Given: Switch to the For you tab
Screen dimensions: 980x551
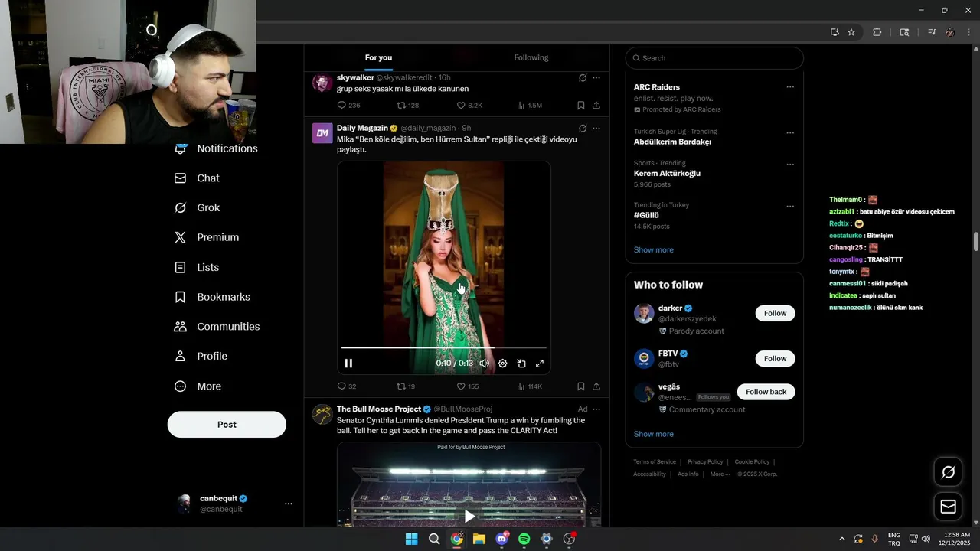Looking at the screenshot, I should [x=378, y=57].
